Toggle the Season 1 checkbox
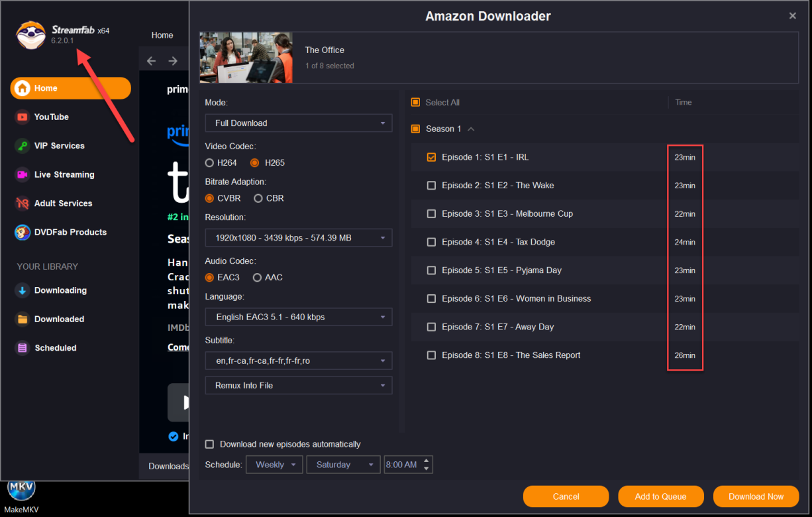Image resolution: width=812 pixels, height=517 pixels. tap(415, 129)
